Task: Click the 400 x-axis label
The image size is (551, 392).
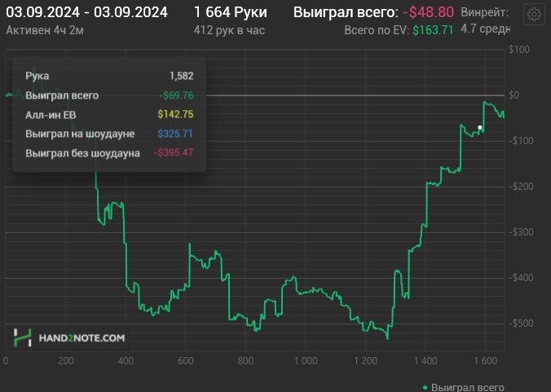Action: pos(126,361)
